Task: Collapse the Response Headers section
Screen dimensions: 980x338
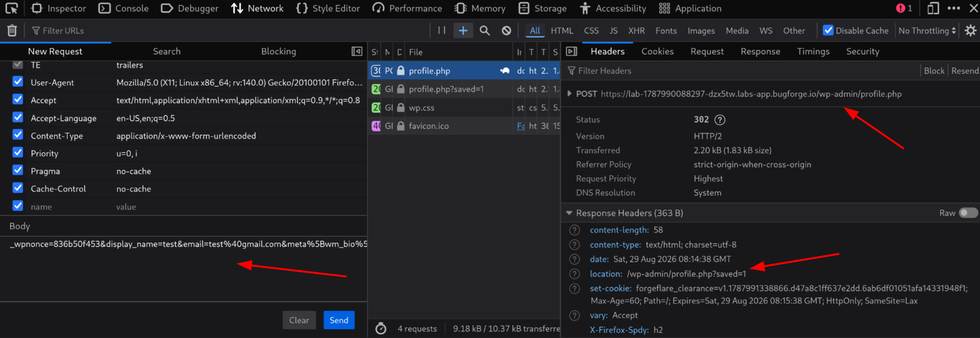Action: tap(569, 213)
